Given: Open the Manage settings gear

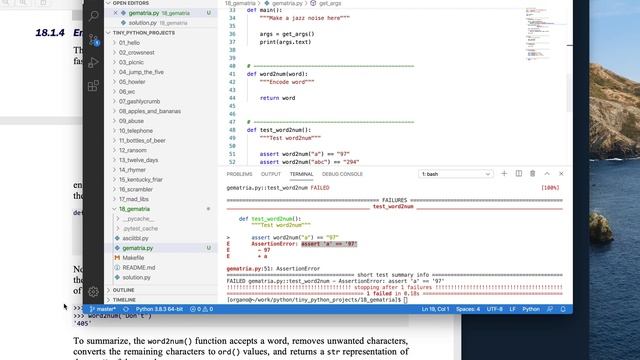Looking at the screenshot, I should [x=93, y=291].
